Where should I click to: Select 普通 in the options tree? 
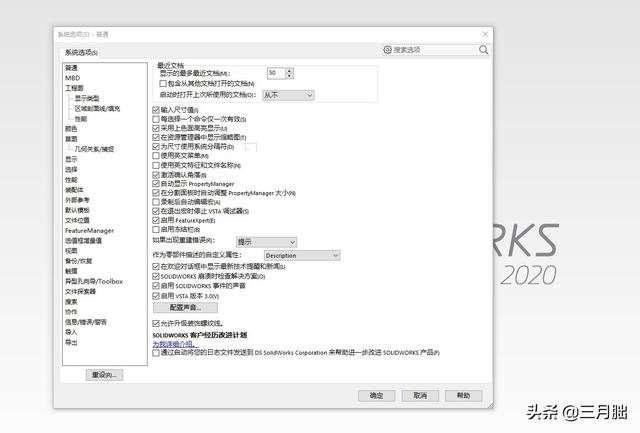pyautogui.click(x=71, y=68)
